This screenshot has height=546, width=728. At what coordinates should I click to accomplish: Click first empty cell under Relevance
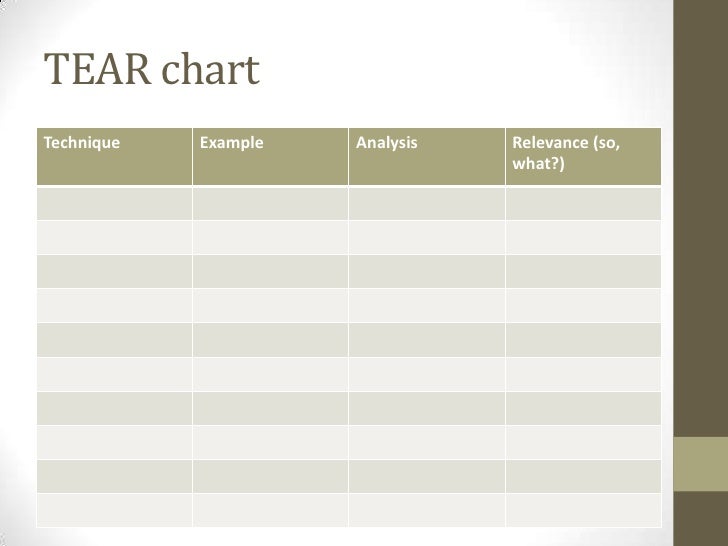(584, 203)
